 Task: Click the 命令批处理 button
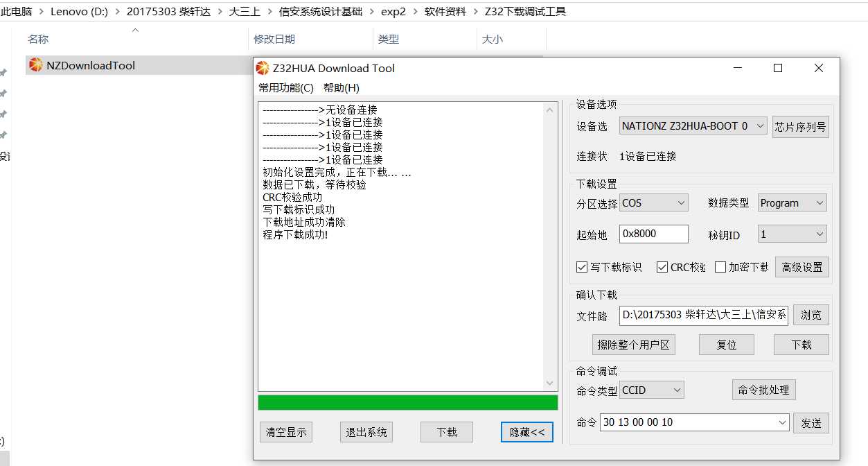pyautogui.click(x=764, y=390)
